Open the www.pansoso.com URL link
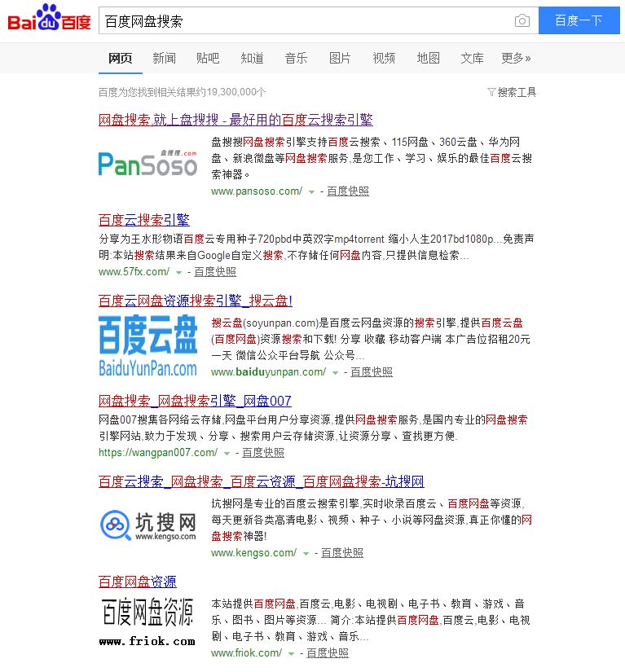Viewport: 625px width, 672px height. [x=257, y=191]
